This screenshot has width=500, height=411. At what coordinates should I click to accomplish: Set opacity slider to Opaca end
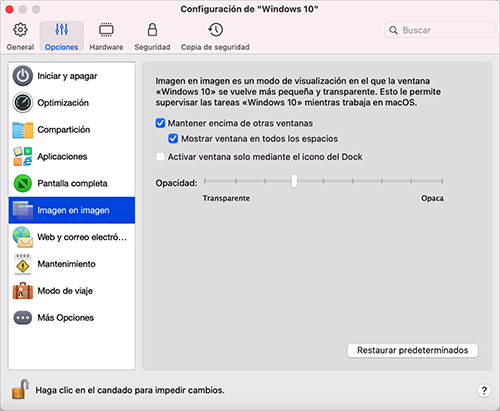[442, 181]
